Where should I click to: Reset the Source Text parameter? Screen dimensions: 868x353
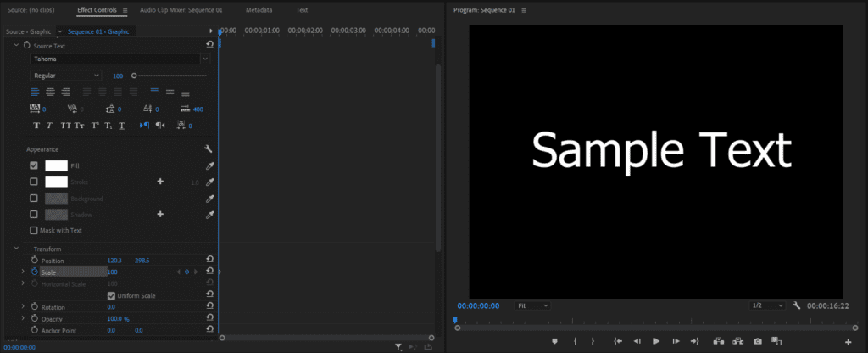[210, 45]
